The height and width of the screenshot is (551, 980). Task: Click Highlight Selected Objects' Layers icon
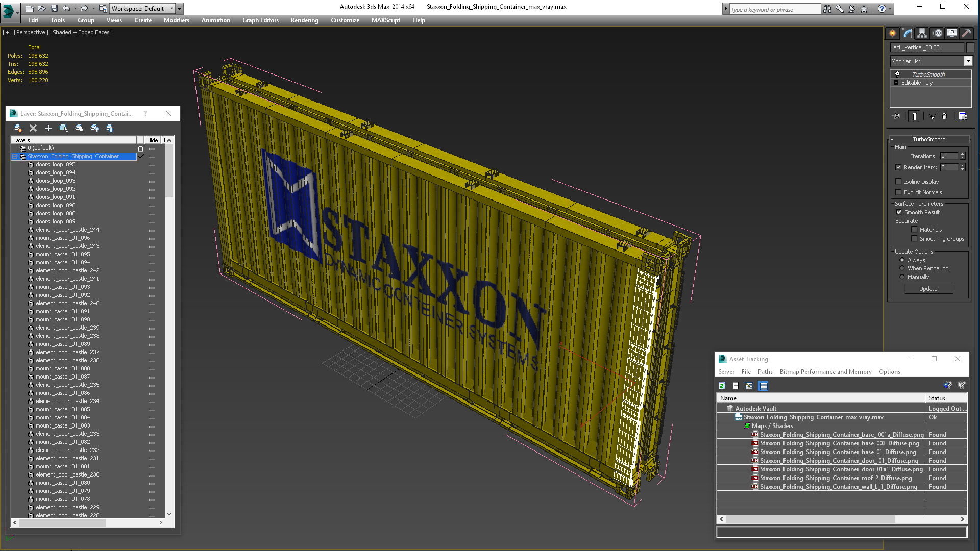pyautogui.click(x=79, y=128)
